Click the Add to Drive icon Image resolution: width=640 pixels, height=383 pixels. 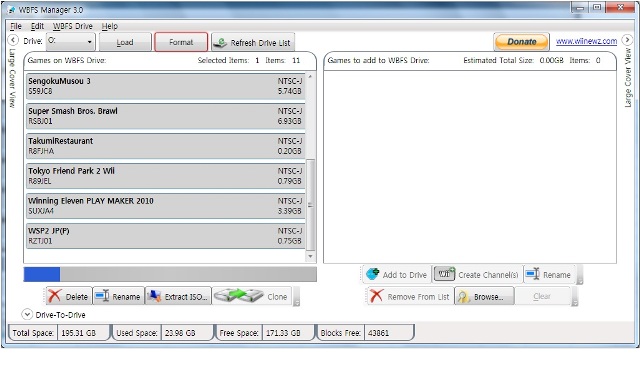372,274
